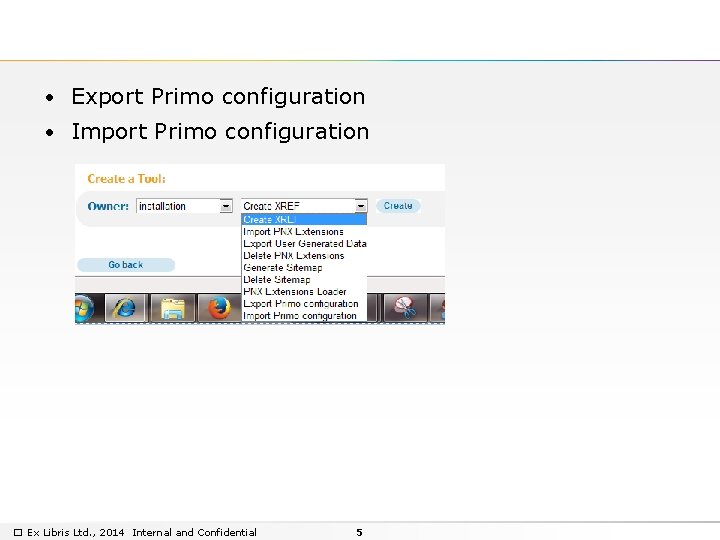
Task: Open the Snipping Tool taskbar icon
Action: point(405,308)
